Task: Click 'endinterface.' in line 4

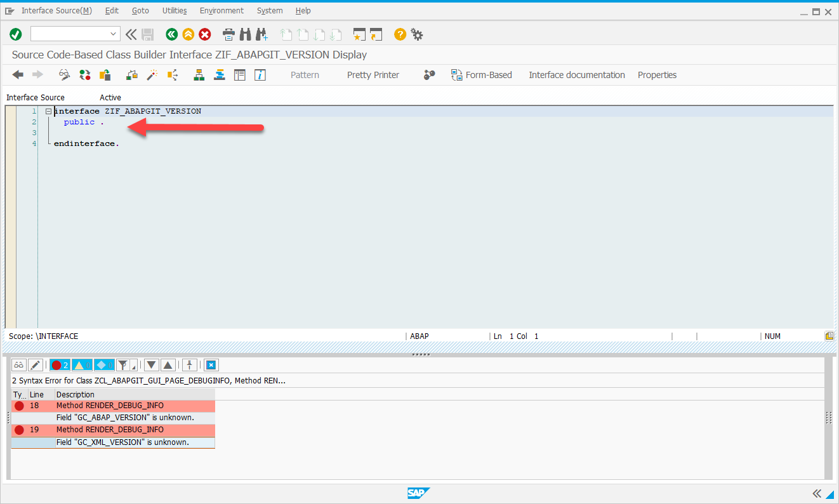Action: coord(86,143)
